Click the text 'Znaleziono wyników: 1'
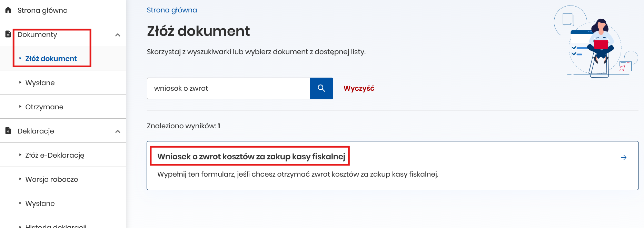 [184, 126]
